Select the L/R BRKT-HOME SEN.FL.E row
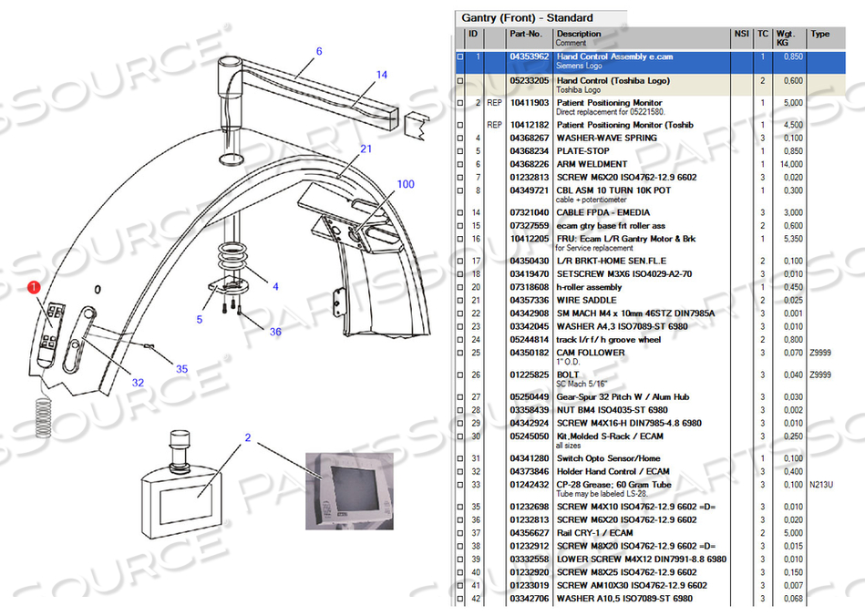Viewport: 865px width, 616px height. pyautogui.click(x=649, y=261)
